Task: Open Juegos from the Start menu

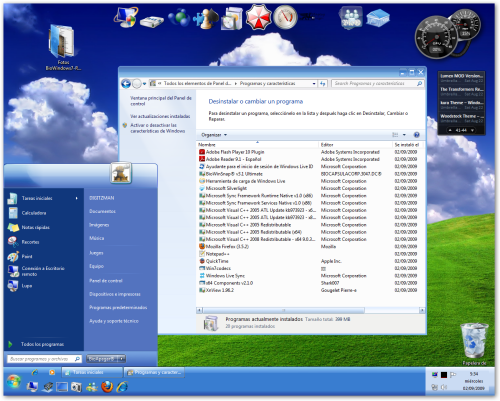Action: coord(96,253)
